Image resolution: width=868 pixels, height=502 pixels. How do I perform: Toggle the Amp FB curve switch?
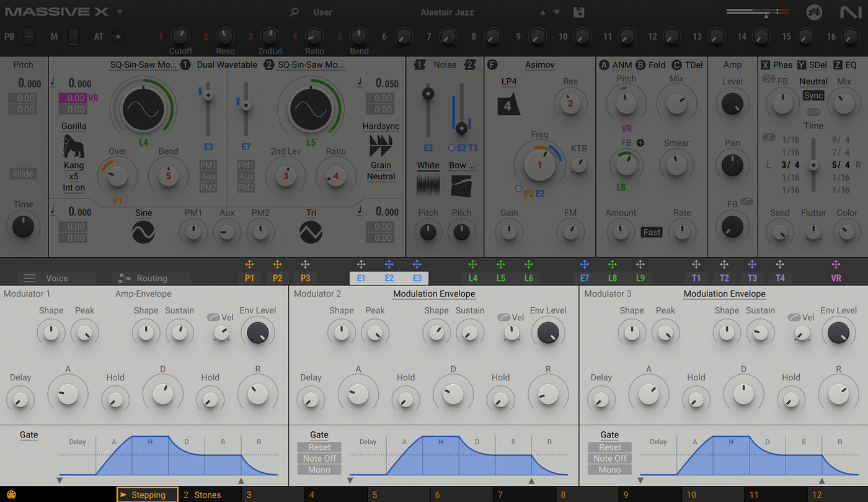(746, 202)
